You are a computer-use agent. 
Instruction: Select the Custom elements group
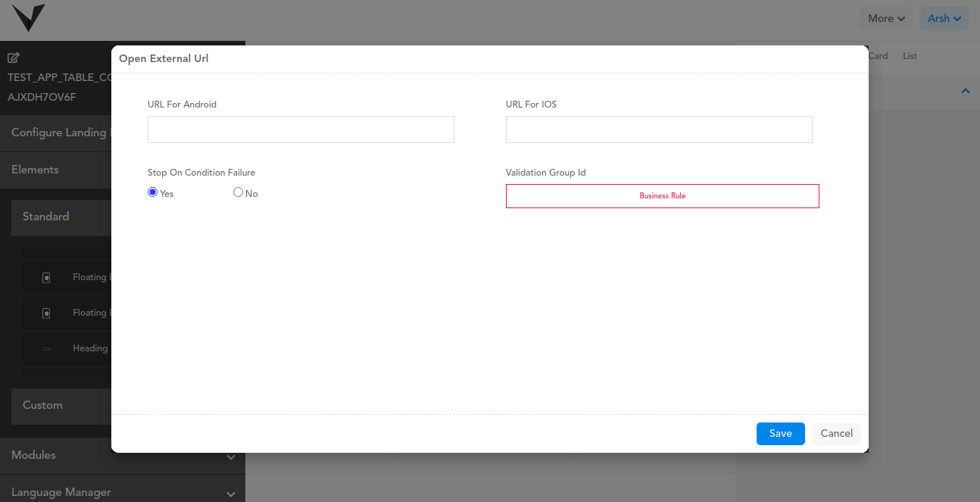coord(61,407)
